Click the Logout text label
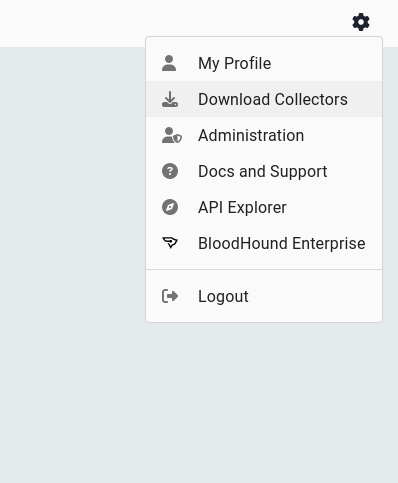Screen dimensions: 398x483 [223, 296]
